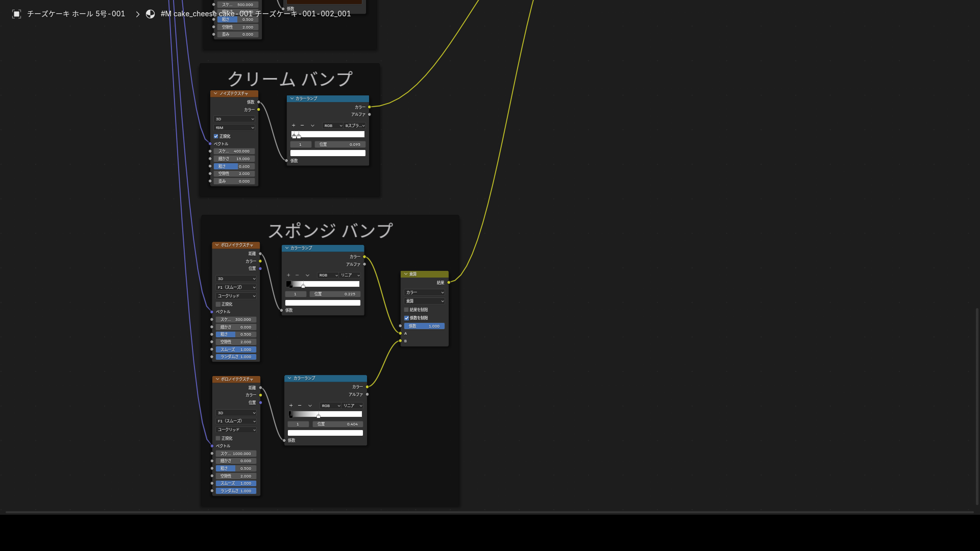Viewport: 980px width, 551px height.
Task: Click the 空隙性 2.000 field in the scale 300 Voronoi
Action: (236, 342)
